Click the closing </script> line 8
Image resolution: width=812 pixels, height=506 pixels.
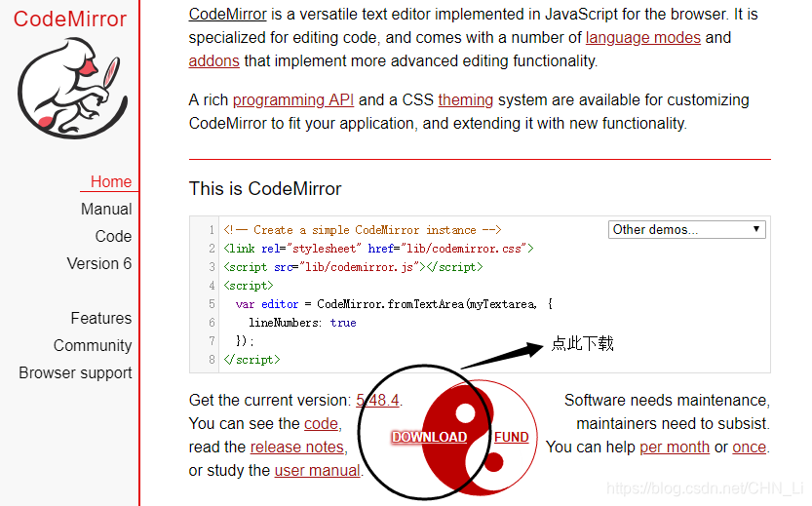point(251,360)
